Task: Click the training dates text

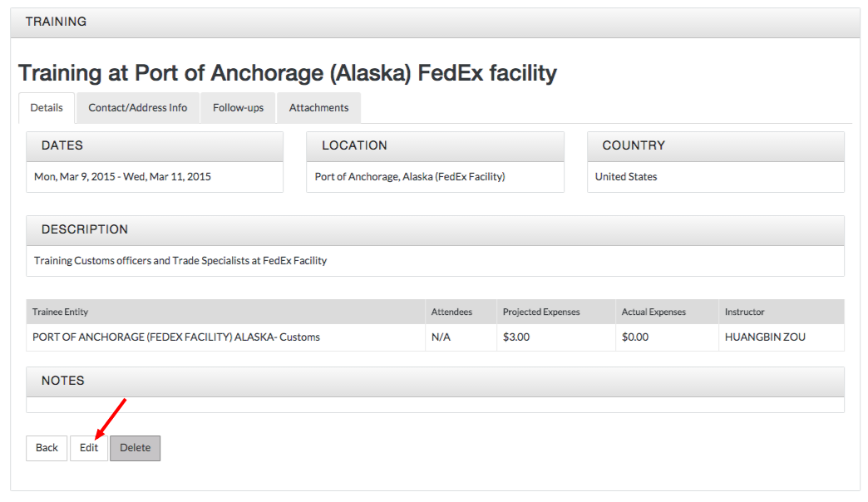Action: (x=122, y=177)
